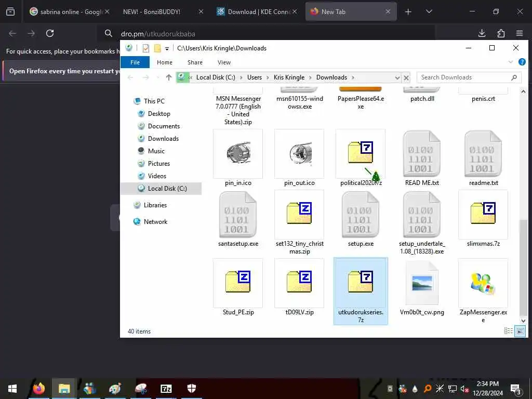This screenshot has height=399, width=532.
Task: Open Windows Security shield taskbar icon
Action: pos(191,389)
